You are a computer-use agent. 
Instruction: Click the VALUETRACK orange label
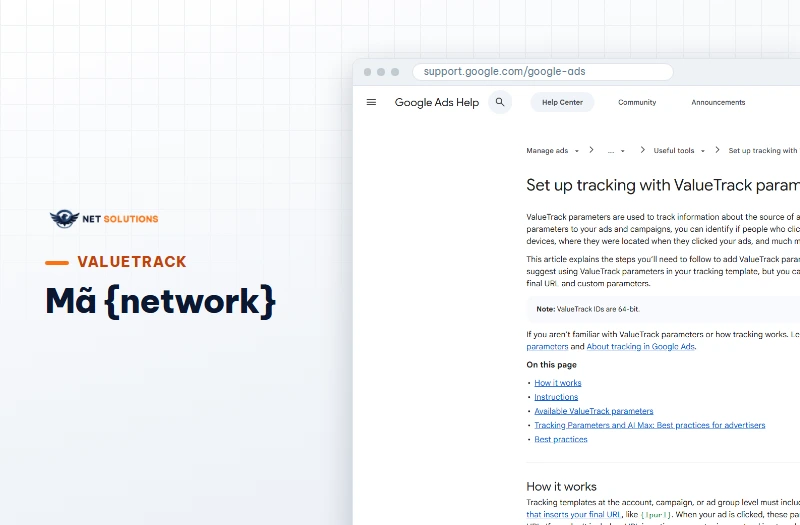[132, 262]
